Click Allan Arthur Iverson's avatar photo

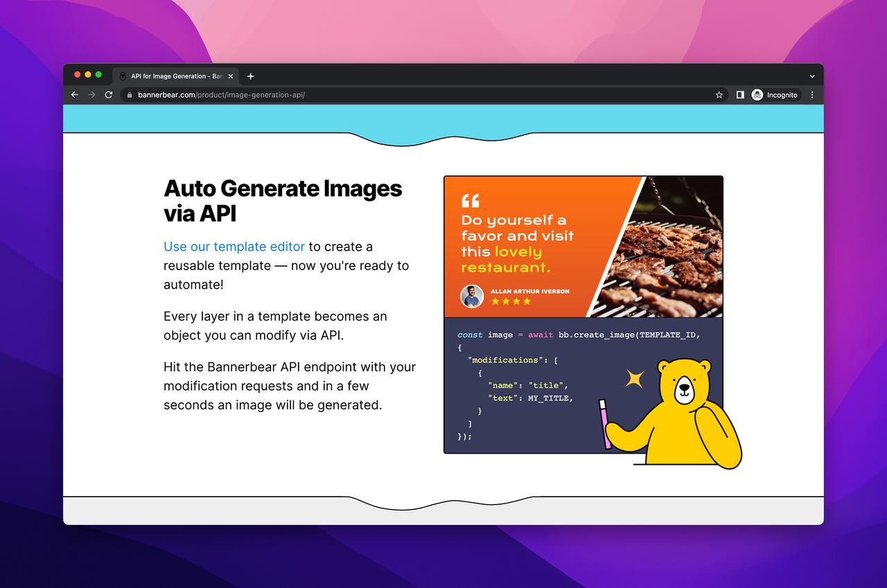click(x=471, y=296)
